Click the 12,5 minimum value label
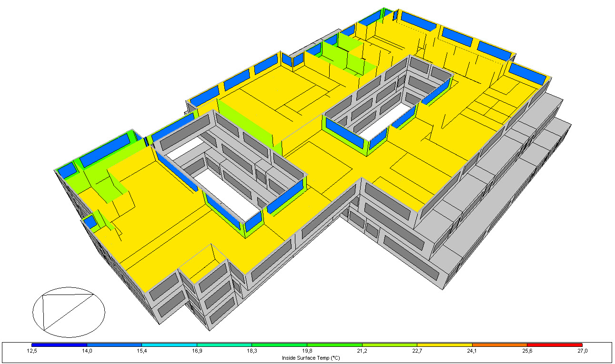The image size is (615, 364). pyautogui.click(x=31, y=351)
